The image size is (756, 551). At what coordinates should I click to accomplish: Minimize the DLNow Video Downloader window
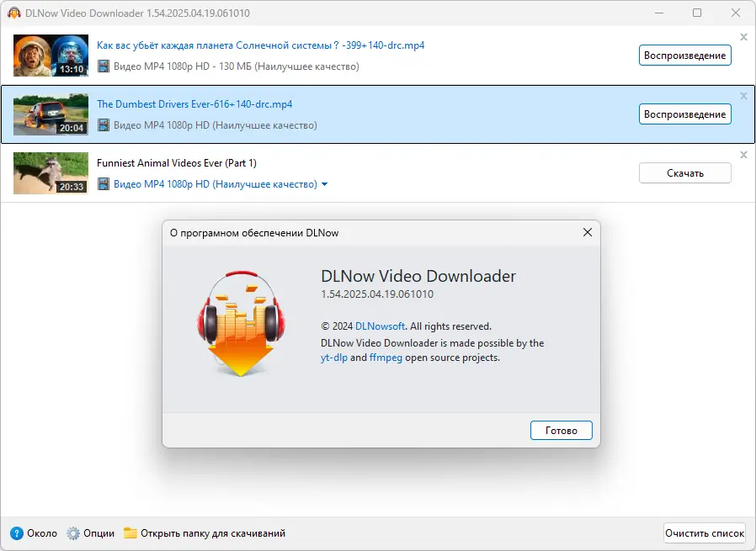[x=659, y=13]
